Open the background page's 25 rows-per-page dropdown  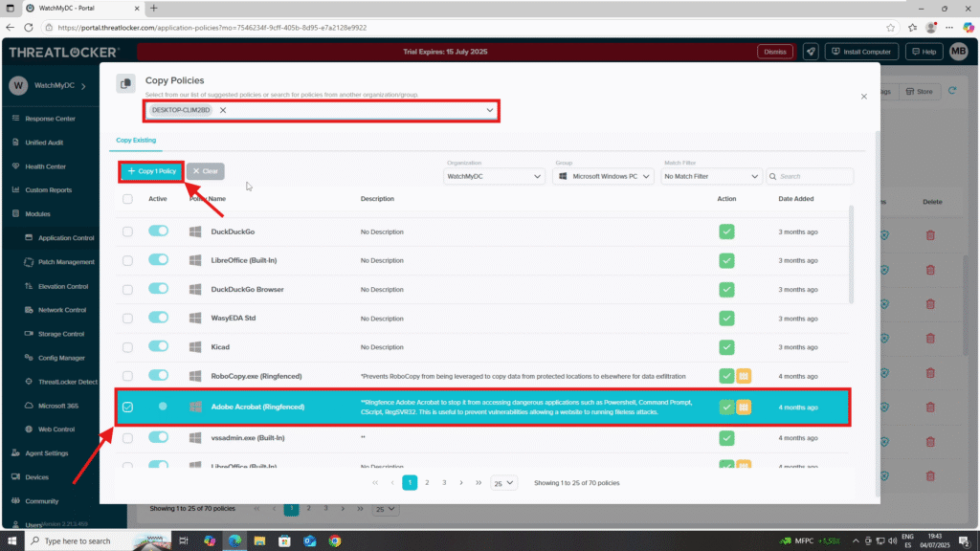tap(385, 509)
